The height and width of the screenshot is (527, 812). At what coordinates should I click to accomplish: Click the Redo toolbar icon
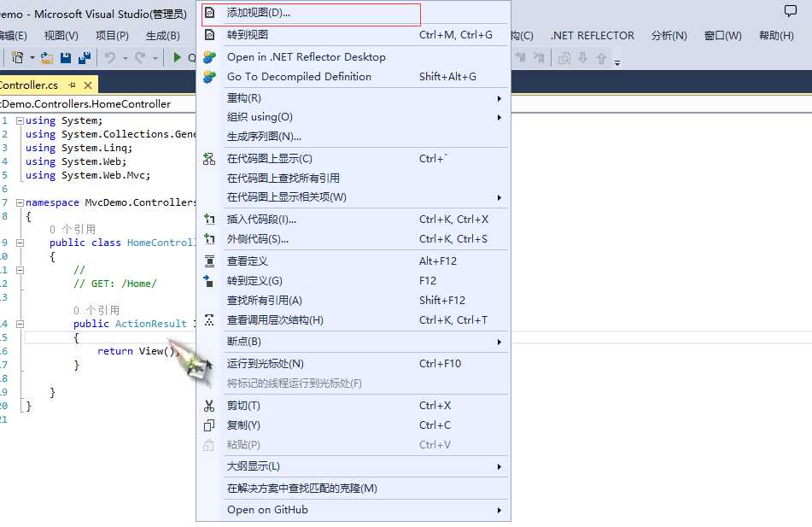[140, 57]
